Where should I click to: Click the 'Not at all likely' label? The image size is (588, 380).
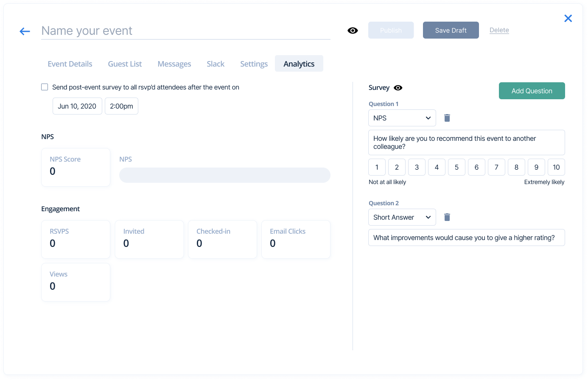(x=387, y=182)
